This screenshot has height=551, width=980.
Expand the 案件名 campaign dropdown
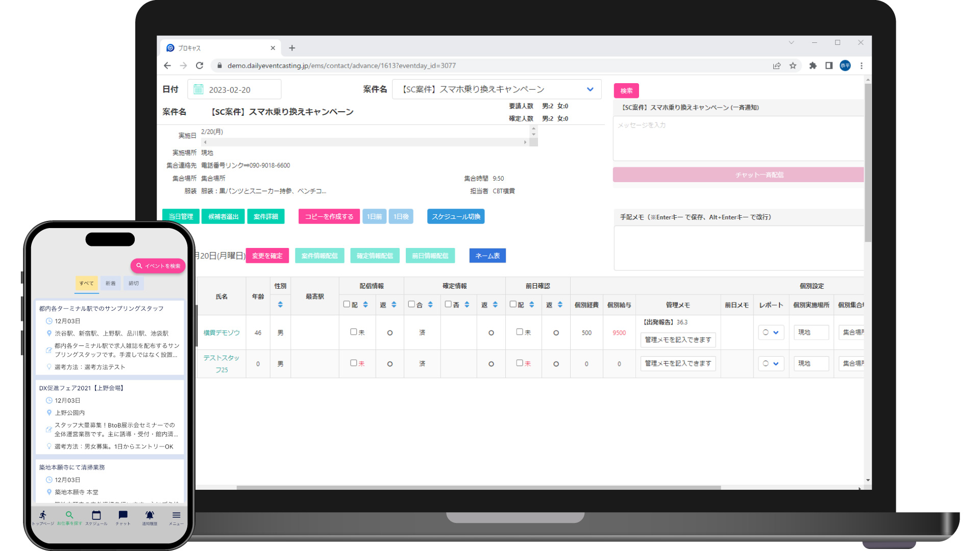(x=590, y=89)
